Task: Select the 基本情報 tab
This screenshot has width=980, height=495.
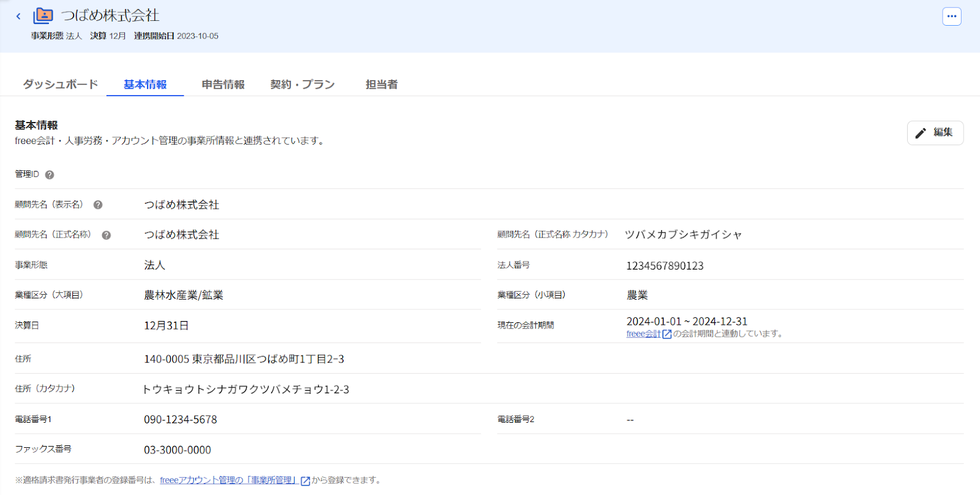Action: (x=145, y=85)
